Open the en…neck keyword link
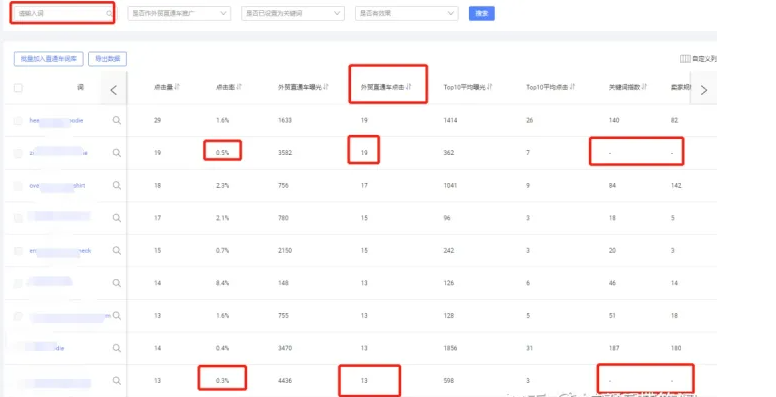This screenshot has height=397, width=776. (60, 251)
